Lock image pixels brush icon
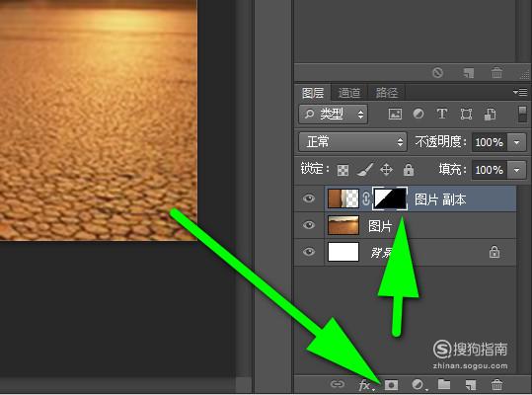 tap(365, 169)
